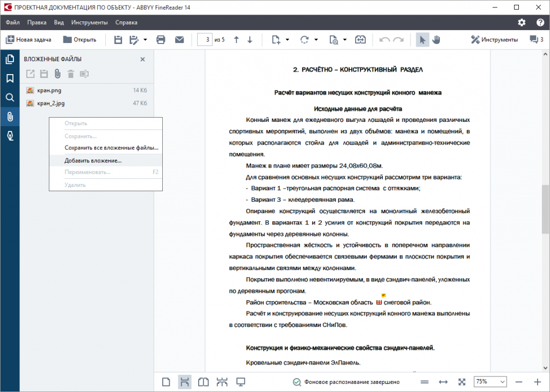
Task: Print the document with printer icon
Action: click(x=161, y=40)
